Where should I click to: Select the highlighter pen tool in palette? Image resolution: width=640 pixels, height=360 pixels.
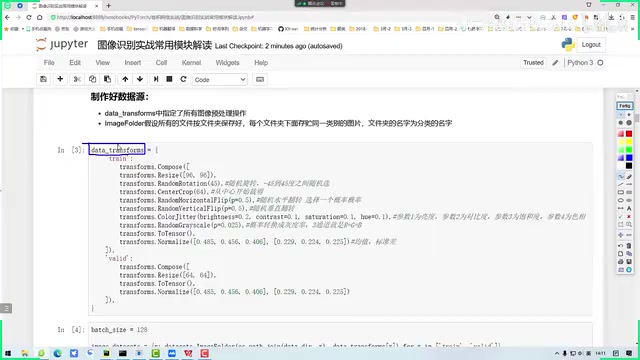pyautogui.click(x=629, y=176)
